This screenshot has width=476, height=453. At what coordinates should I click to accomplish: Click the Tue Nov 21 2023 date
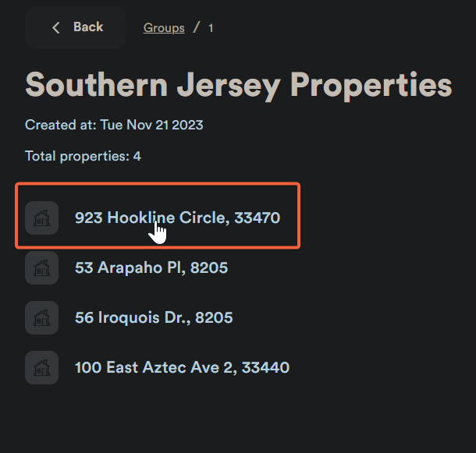coord(151,125)
